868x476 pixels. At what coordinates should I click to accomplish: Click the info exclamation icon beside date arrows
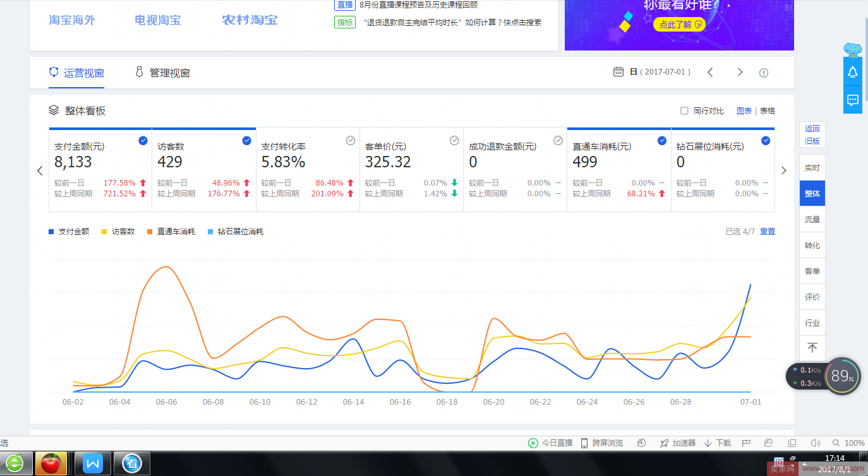(x=764, y=73)
